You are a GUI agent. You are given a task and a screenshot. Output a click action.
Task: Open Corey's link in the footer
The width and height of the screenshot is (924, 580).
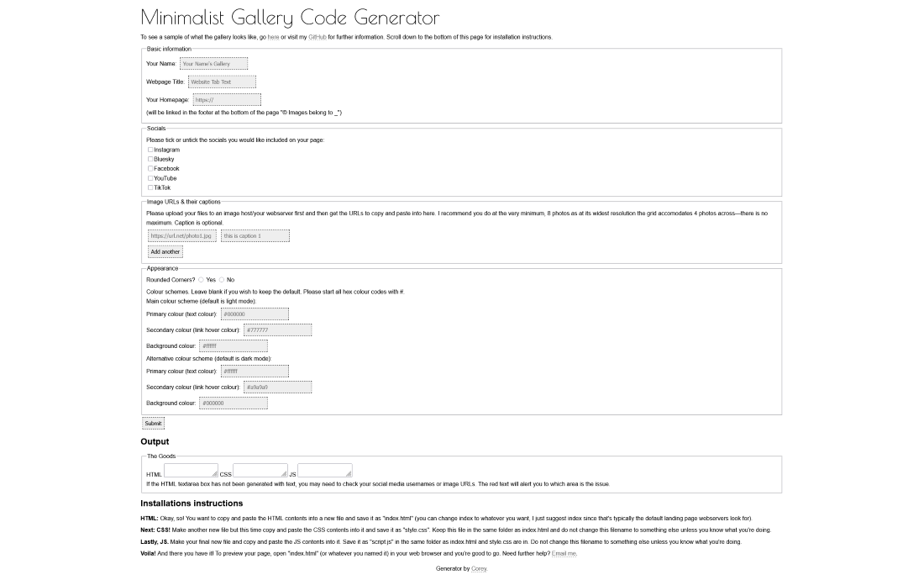479,569
